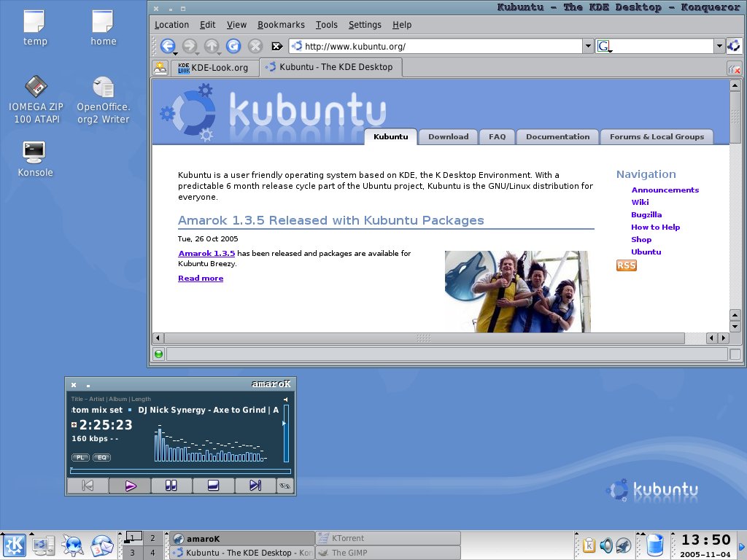The width and height of the screenshot is (747, 560).
Task: Open the KMix volume tray icon
Action: (606, 545)
